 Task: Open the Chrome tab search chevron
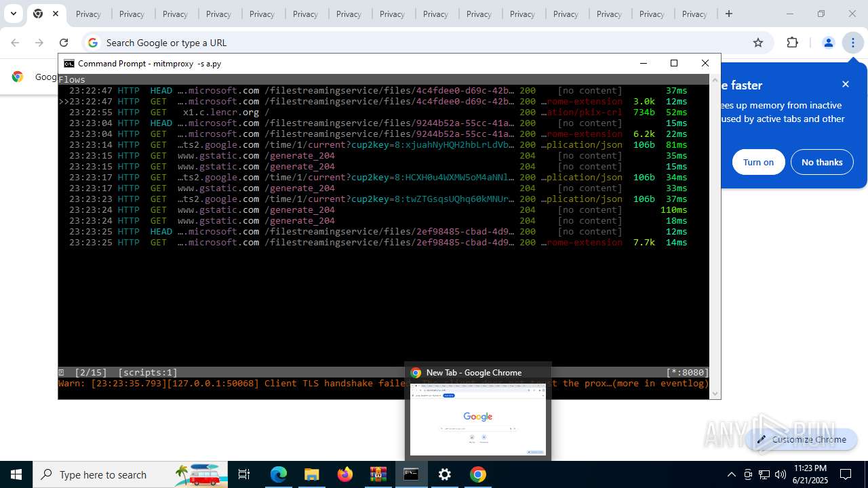pyautogui.click(x=13, y=14)
